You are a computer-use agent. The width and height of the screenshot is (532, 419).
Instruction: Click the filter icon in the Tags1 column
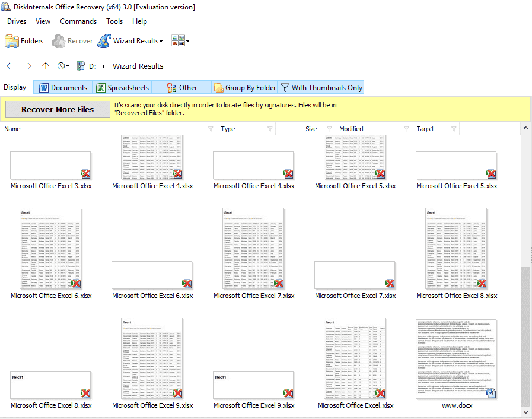pyautogui.click(x=454, y=129)
